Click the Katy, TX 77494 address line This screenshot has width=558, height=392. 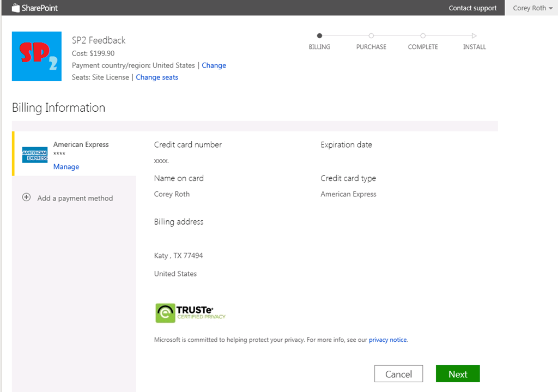tap(178, 256)
